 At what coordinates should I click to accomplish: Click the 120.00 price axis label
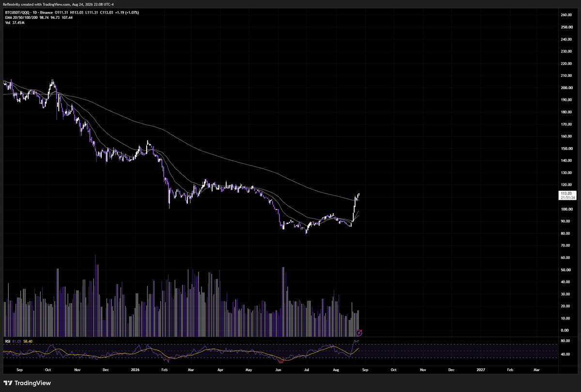[x=566, y=185]
